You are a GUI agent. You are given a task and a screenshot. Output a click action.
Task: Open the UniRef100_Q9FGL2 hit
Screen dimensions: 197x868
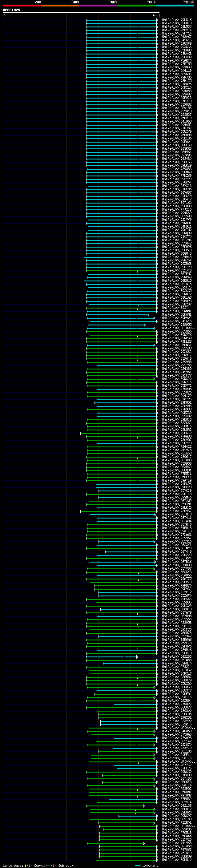(176, 433)
